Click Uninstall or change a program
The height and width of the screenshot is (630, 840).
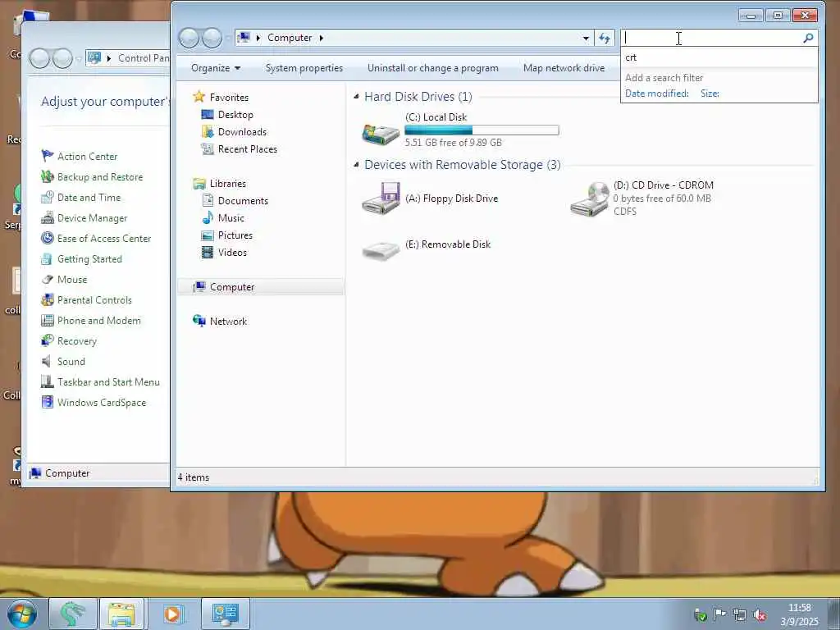[433, 68]
